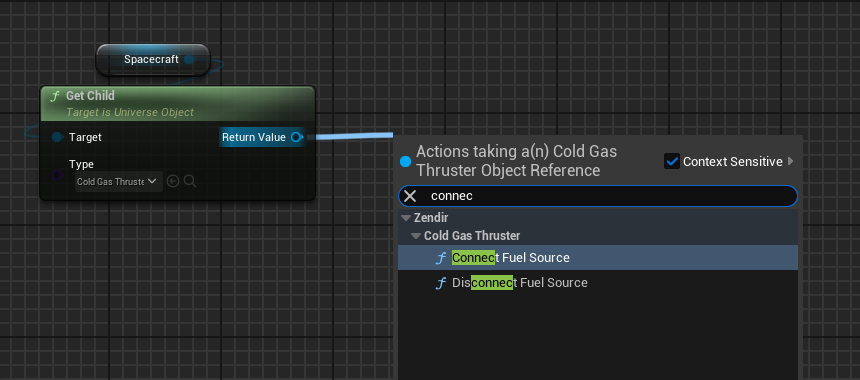The image size is (860, 380).
Task: Select the Spacecraft variable node
Action: point(153,59)
